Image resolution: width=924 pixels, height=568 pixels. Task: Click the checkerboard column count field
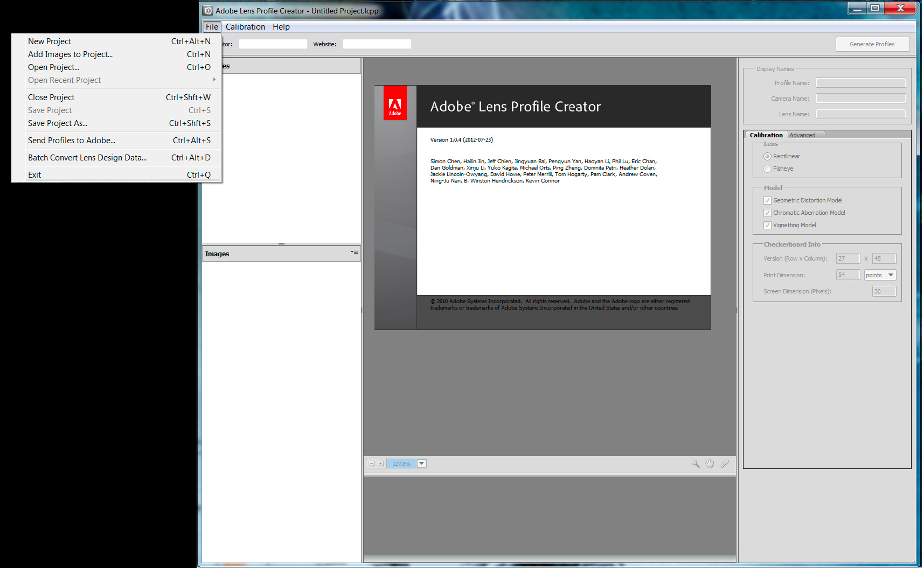884,258
